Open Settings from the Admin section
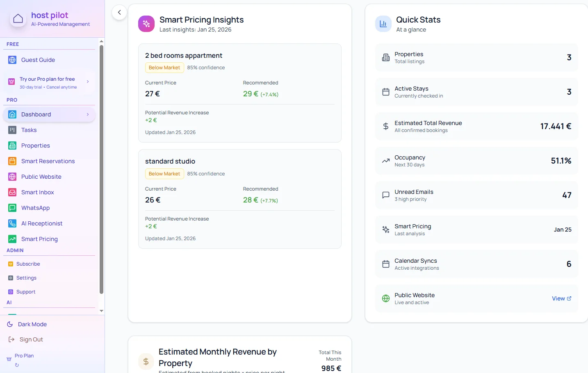This screenshot has height=373, width=588. (27, 278)
